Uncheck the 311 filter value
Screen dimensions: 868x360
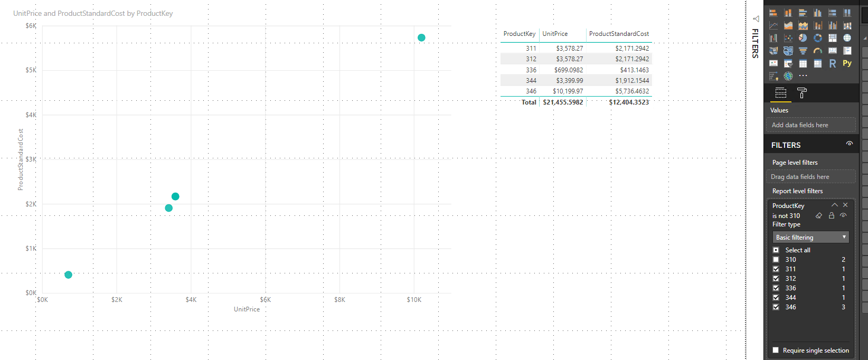click(776, 269)
